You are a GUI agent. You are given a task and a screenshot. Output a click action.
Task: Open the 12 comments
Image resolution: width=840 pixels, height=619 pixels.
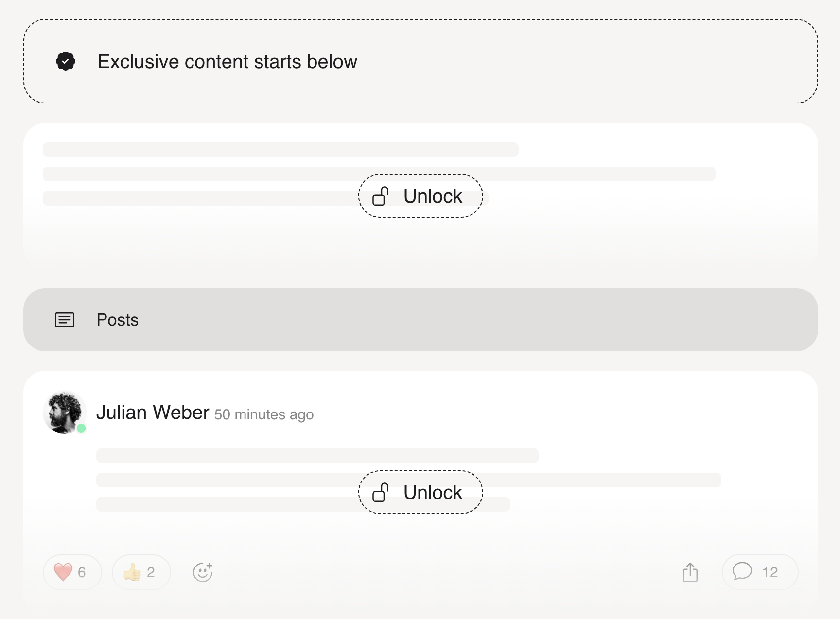[x=760, y=572]
